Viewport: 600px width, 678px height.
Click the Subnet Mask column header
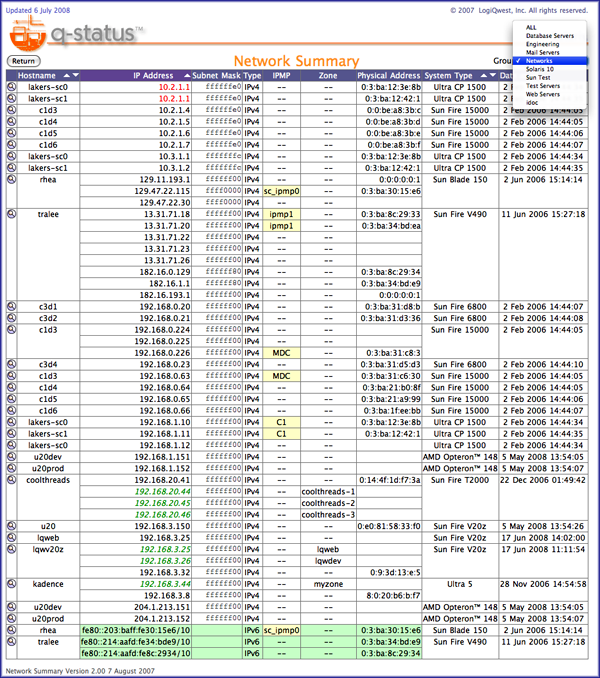point(216,75)
